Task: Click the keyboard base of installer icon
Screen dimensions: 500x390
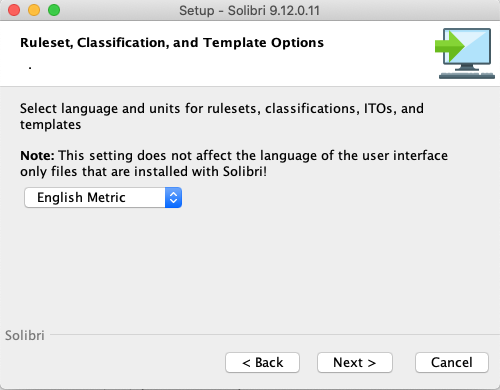Action: point(467,75)
